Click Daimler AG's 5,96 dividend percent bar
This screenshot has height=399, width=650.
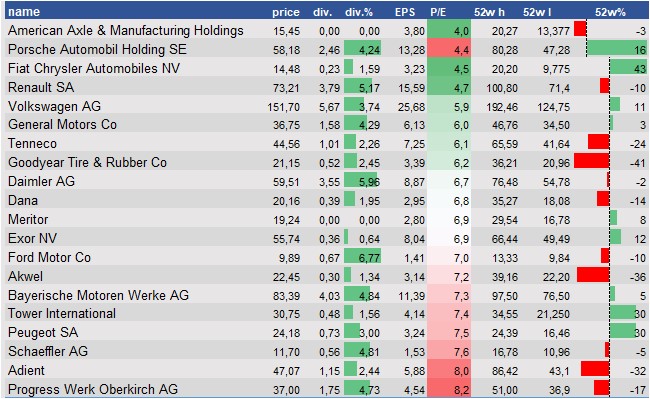pyautogui.click(x=361, y=180)
